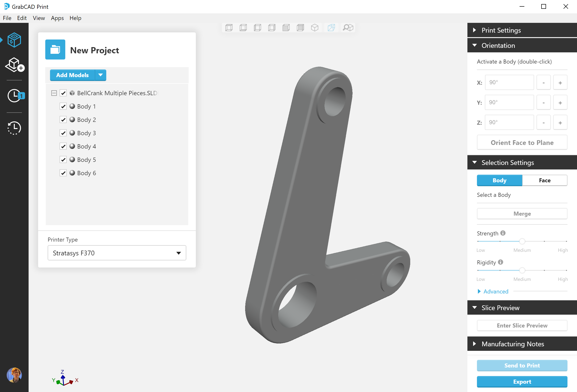Viewport: 577px width, 392px height.
Task: Uncheck the Body 6 checkbox
Action: click(x=63, y=173)
